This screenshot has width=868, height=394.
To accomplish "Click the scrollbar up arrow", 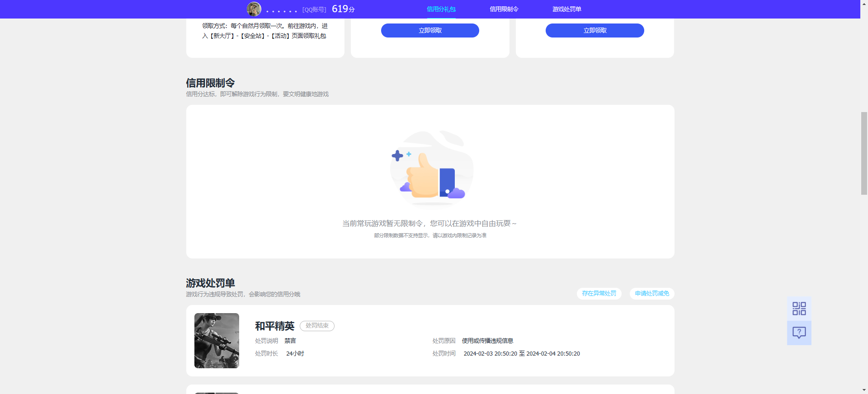I will pyautogui.click(x=864, y=4).
